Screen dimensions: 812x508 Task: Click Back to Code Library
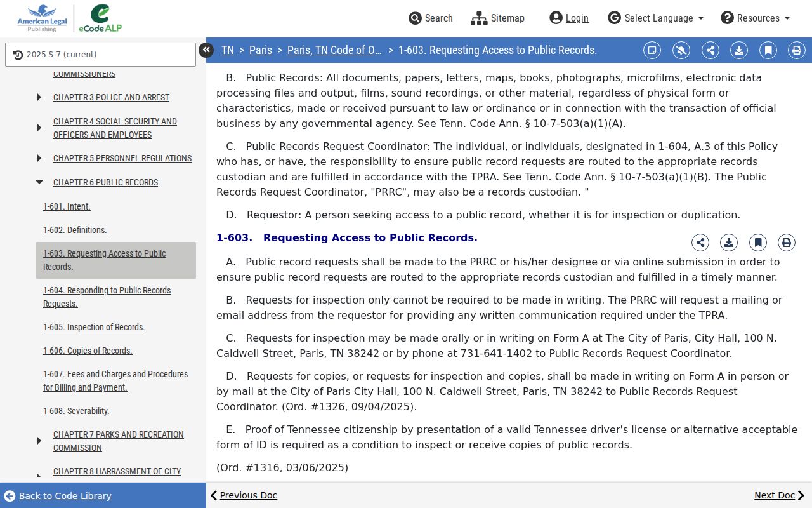[58, 496]
